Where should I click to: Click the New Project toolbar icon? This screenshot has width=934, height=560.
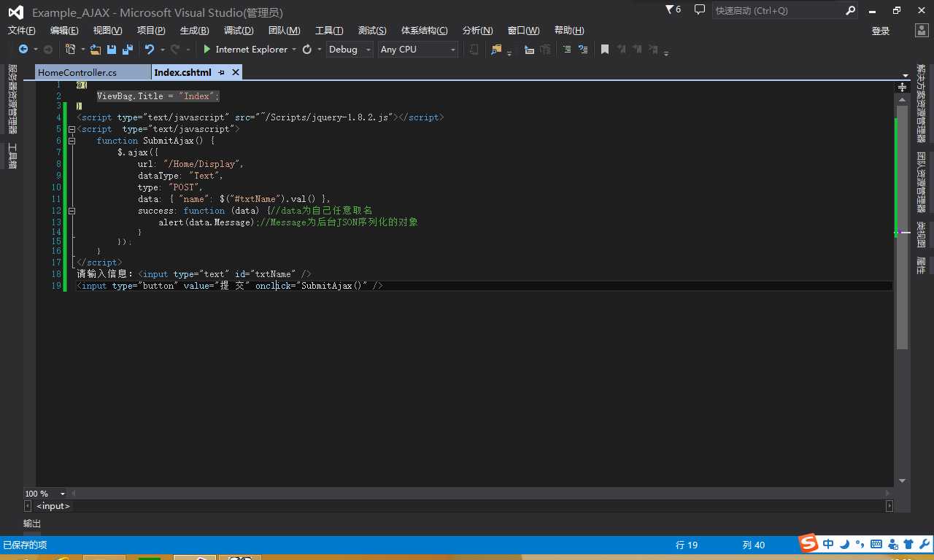[70, 49]
